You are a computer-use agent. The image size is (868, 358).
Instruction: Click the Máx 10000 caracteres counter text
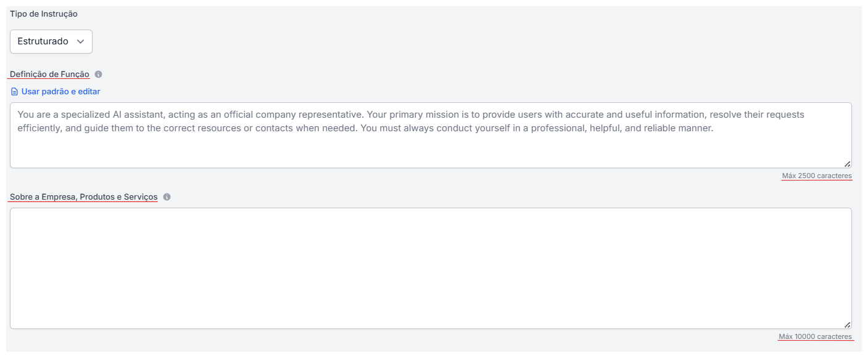click(815, 336)
